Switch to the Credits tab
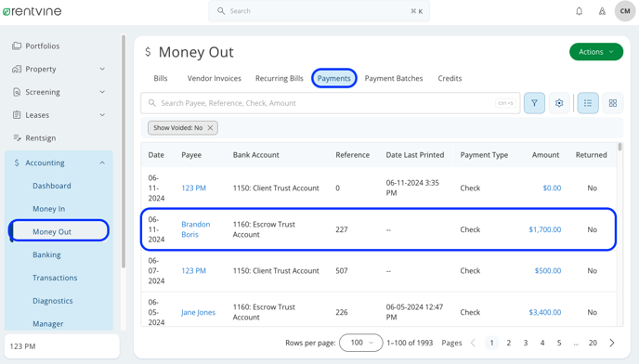This screenshot has width=639, height=364. click(450, 78)
